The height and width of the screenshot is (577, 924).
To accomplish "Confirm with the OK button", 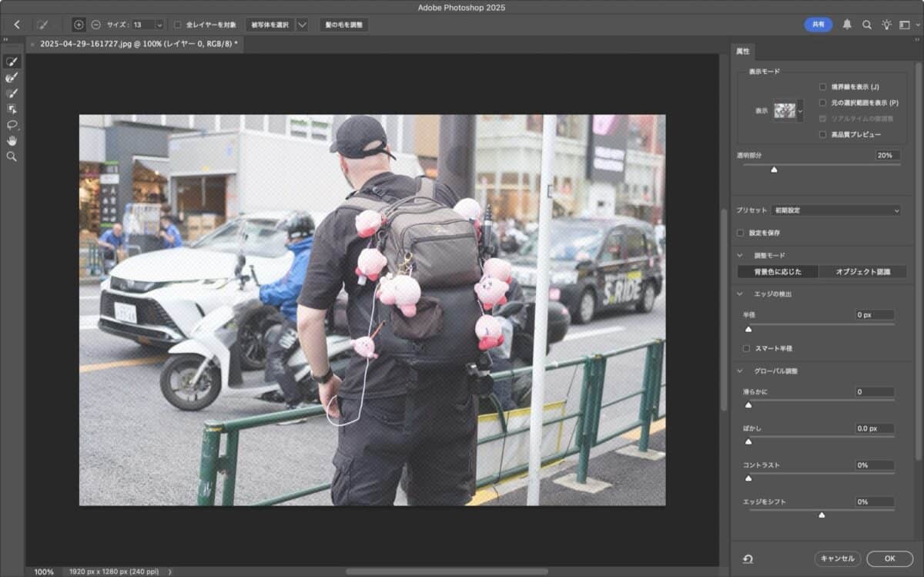I will [x=889, y=559].
